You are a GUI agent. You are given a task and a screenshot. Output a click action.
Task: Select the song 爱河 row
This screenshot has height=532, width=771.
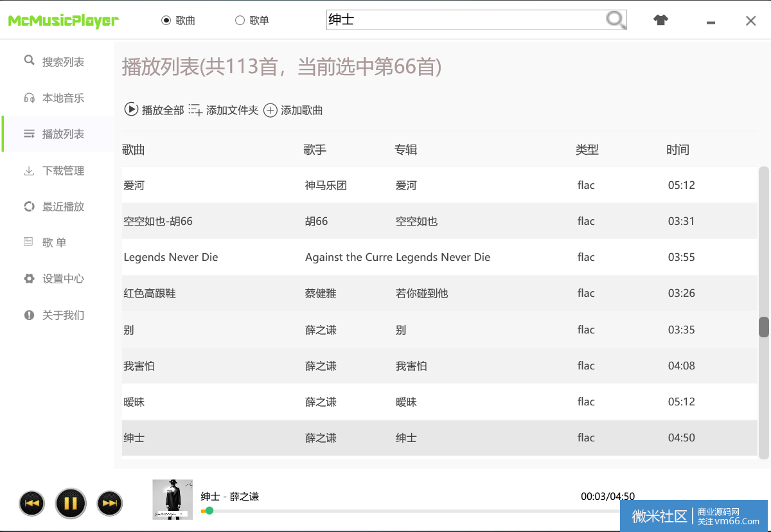[439, 185]
